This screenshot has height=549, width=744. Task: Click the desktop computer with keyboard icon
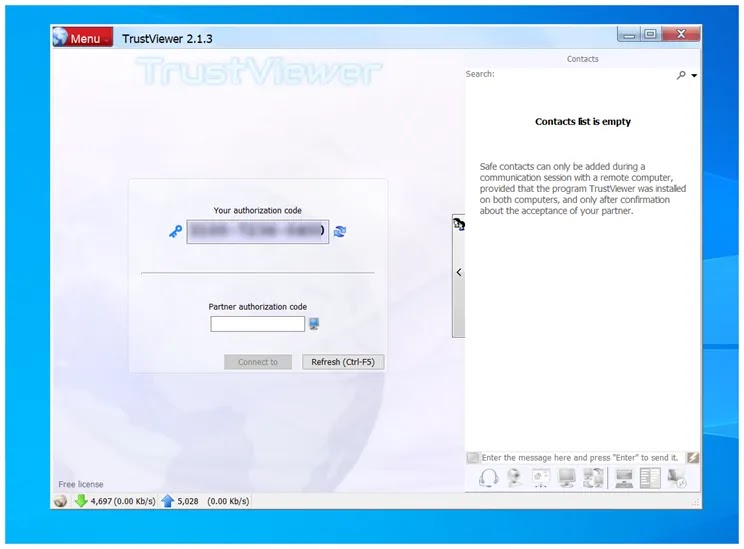pyautogui.click(x=624, y=478)
